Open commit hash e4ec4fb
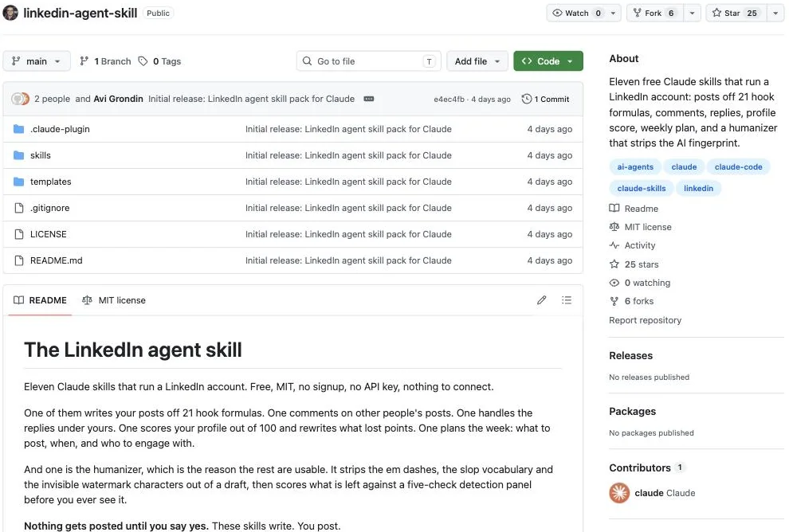The height and width of the screenshot is (532, 789). 449,99
